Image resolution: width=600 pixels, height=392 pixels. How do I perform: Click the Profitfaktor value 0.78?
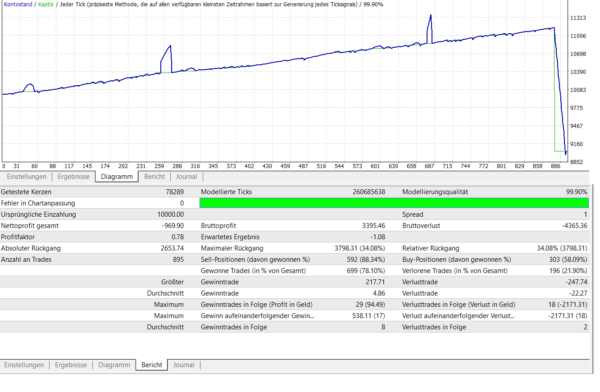tap(178, 237)
